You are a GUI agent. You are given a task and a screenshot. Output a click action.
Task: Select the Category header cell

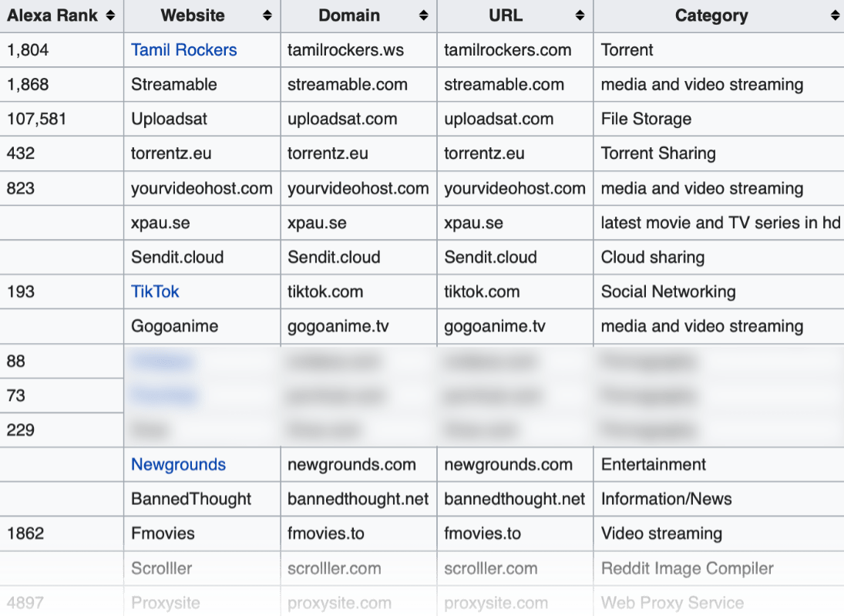click(x=711, y=15)
